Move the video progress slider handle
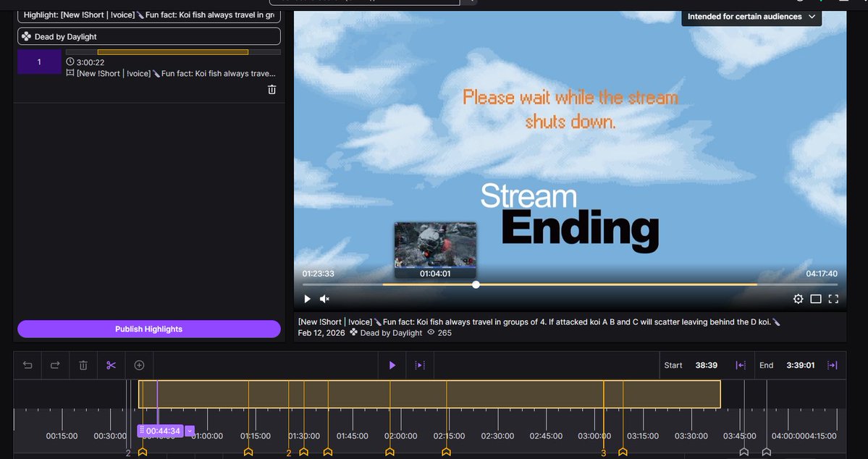 (476, 285)
